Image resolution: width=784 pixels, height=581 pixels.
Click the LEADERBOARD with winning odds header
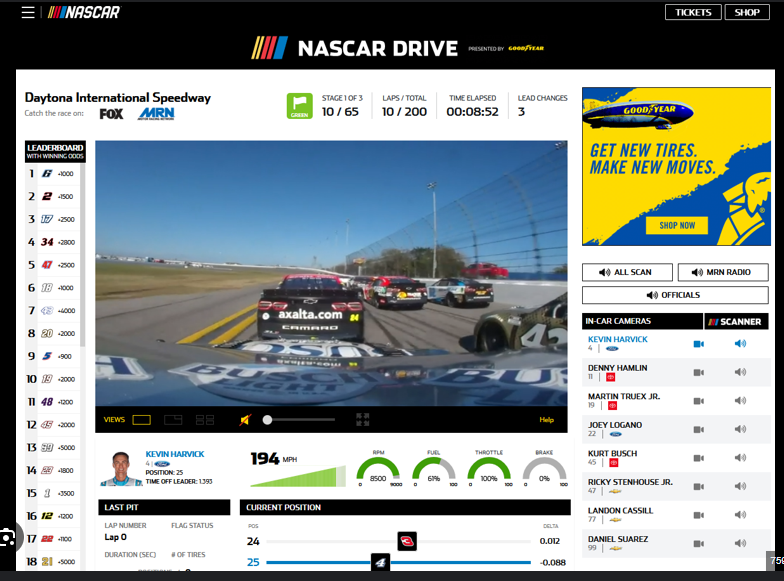tap(55, 152)
